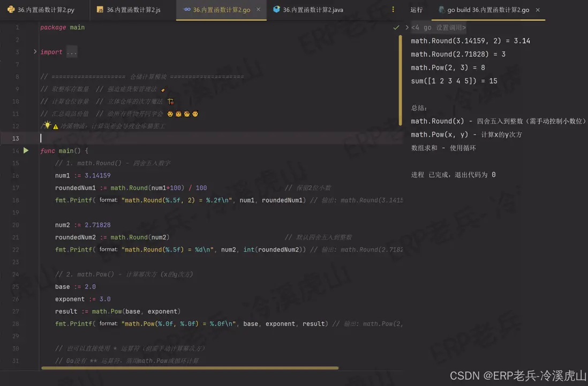Click the green inspection checkmark in the editor
The image size is (588, 386).
[396, 27]
